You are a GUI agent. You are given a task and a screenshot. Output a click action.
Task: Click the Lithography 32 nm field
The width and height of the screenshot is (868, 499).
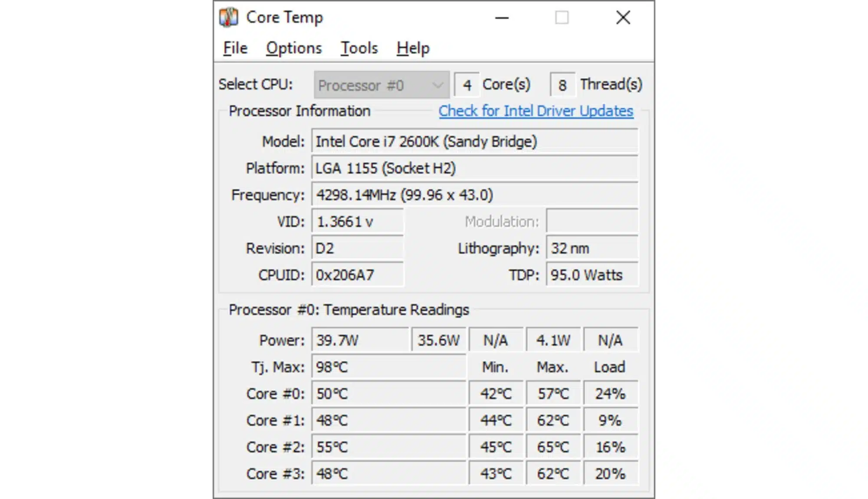592,248
